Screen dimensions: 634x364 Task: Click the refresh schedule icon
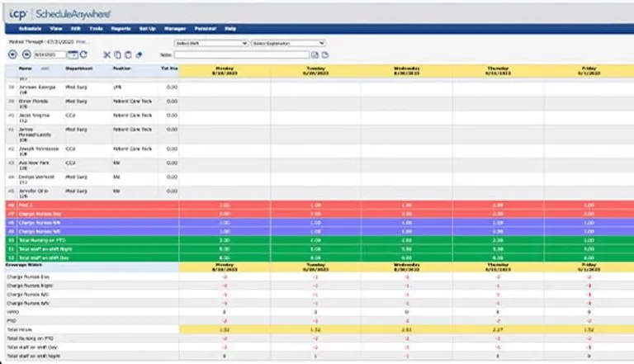point(83,54)
